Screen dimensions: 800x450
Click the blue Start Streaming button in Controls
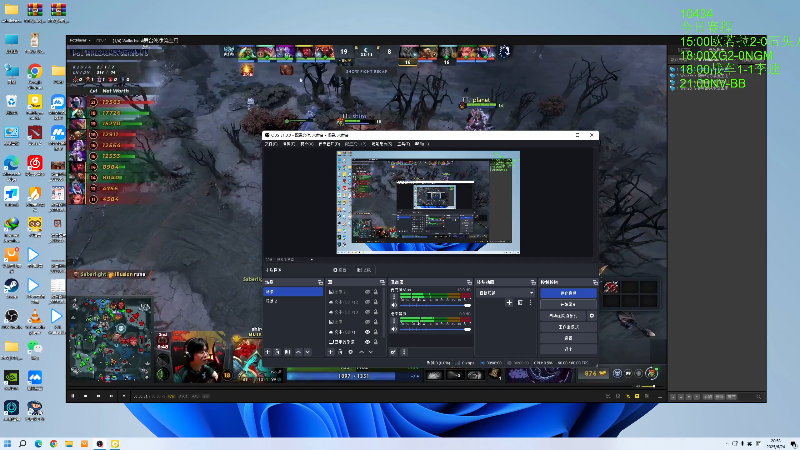coord(568,293)
